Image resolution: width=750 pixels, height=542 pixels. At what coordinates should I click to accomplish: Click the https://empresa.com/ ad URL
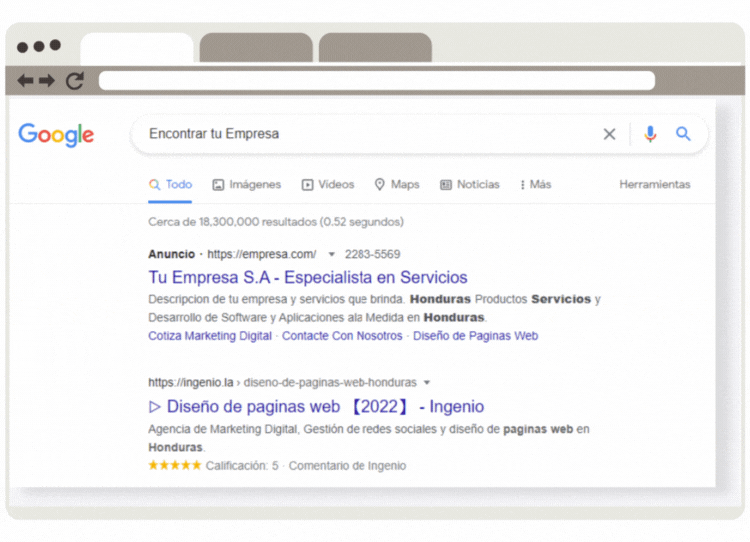coord(262,254)
